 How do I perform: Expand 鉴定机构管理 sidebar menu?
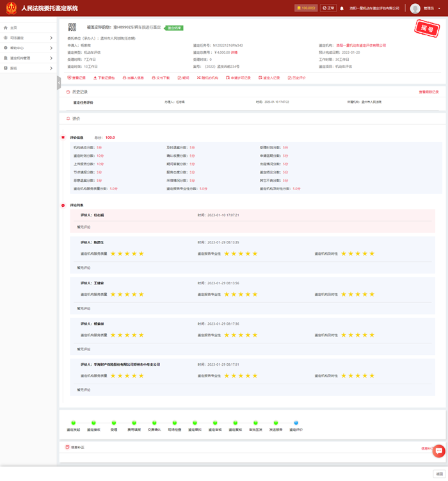coord(28,58)
